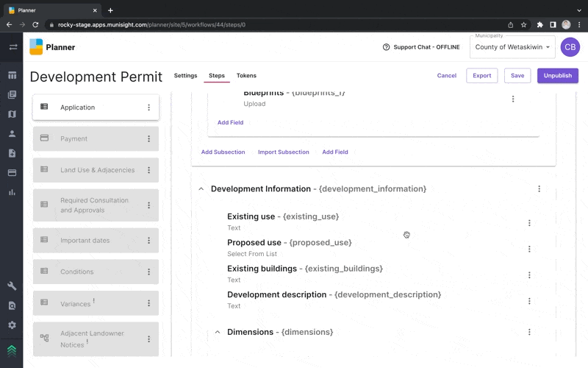Screen dimensions: 588x368
Task: Click the Unpublish button
Action: click(557, 76)
